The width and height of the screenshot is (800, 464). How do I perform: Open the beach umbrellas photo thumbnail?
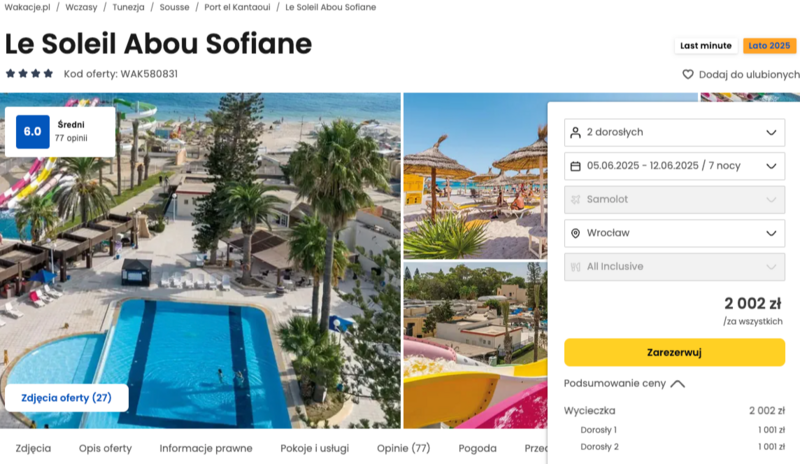475,176
